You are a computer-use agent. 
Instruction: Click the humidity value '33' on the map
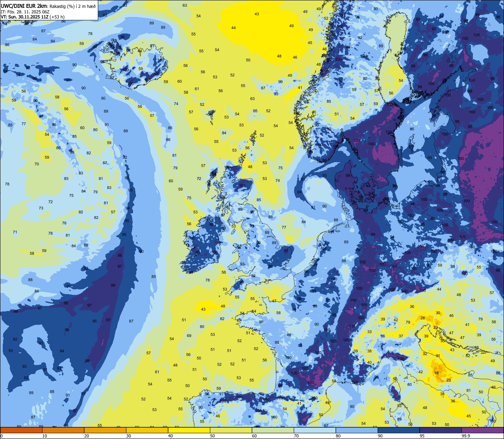tap(369, 332)
